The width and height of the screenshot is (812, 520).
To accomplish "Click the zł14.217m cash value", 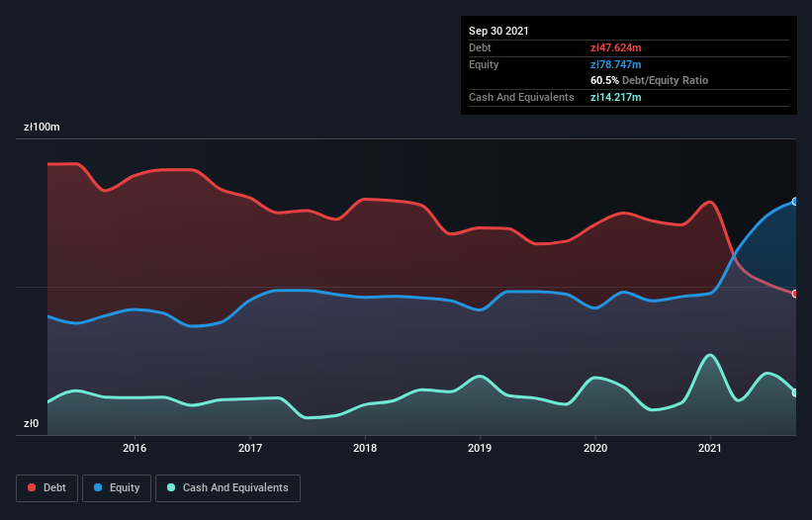I will click(x=616, y=97).
